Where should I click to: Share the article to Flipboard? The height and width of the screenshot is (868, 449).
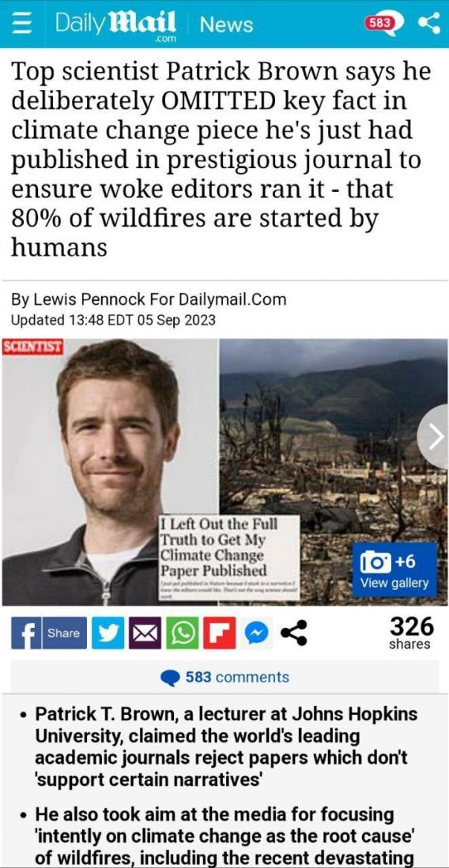coord(219,633)
